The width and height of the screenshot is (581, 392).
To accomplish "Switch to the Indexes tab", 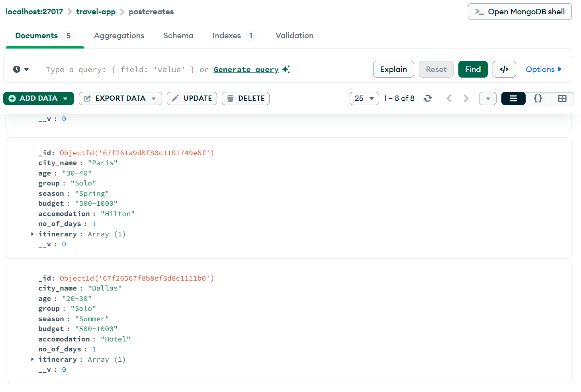I will click(x=234, y=36).
